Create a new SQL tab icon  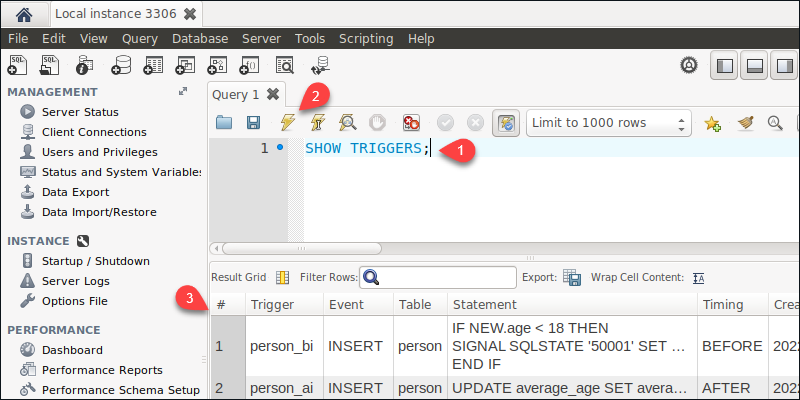[x=18, y=65]
